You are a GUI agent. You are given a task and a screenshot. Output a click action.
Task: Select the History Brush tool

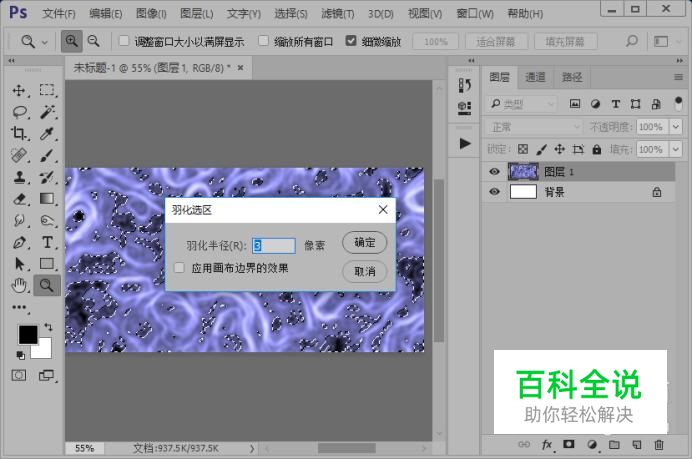(47, 177)
